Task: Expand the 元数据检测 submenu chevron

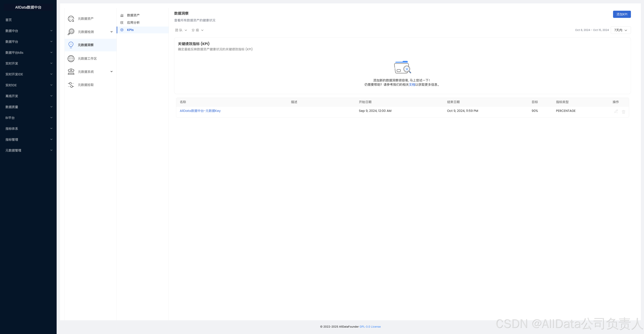Action: [x=111, y=32]
